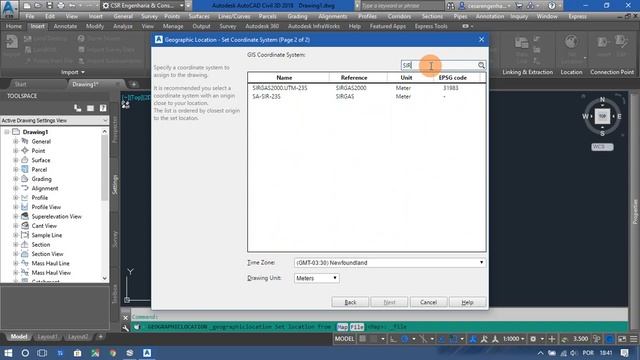This screenshot has height=360, width=640.
Task: Close the command line with X icon
Action: click(126, 317)
